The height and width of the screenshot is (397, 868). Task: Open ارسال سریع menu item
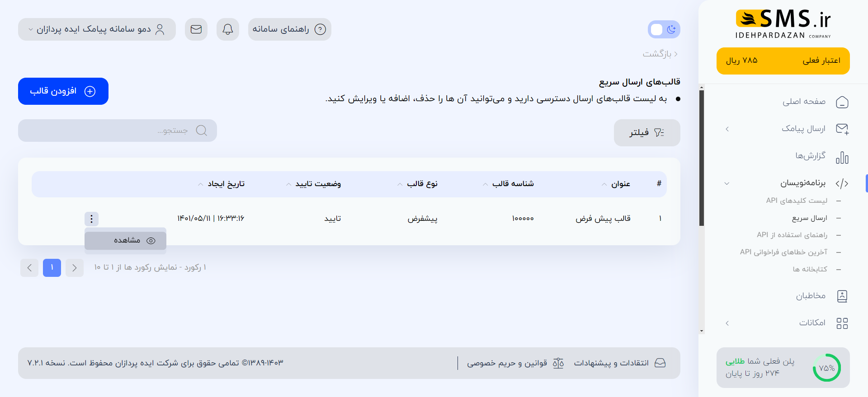pyautogui.click(x=810, y=218)
